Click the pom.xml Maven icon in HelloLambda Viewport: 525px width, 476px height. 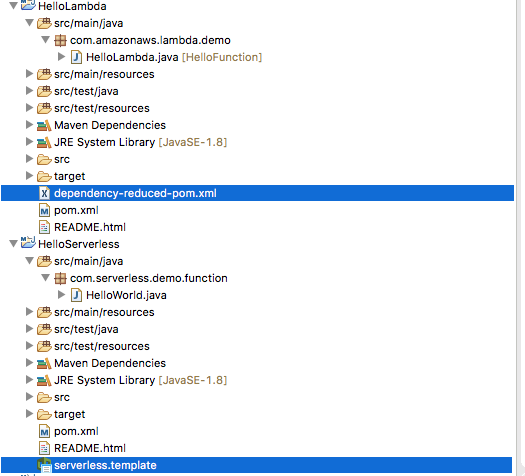tap(45, 210)
